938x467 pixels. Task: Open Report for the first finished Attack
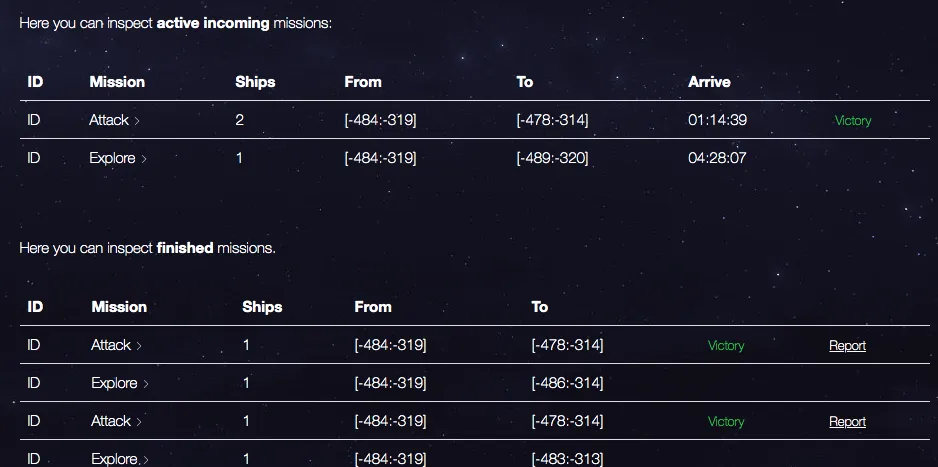tap(847, 346)
